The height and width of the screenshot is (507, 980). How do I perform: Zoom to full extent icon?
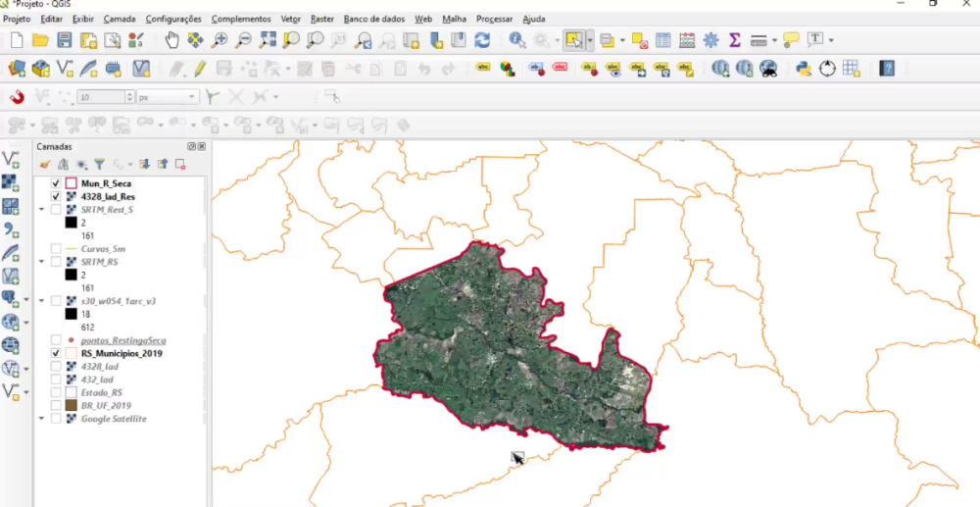(268, 40)
